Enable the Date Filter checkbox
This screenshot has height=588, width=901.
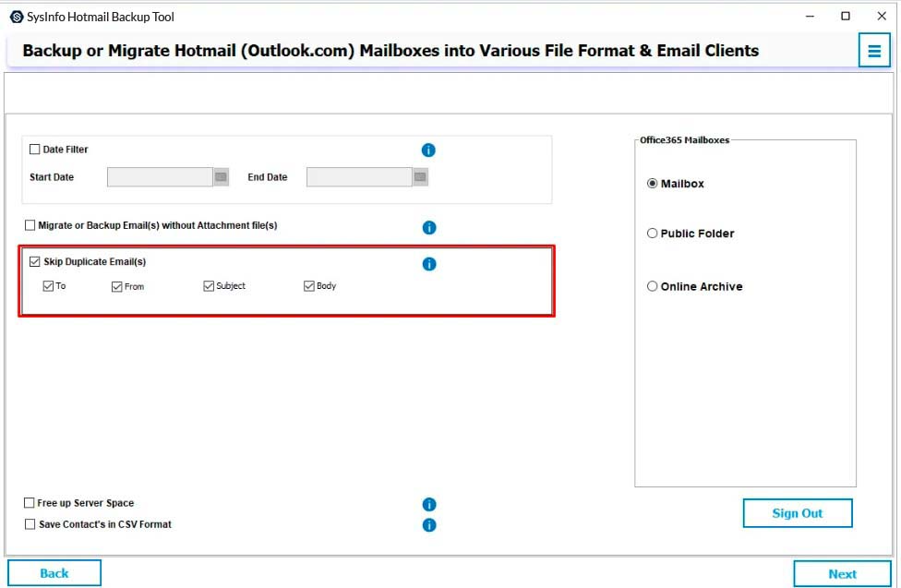(34, 150)
